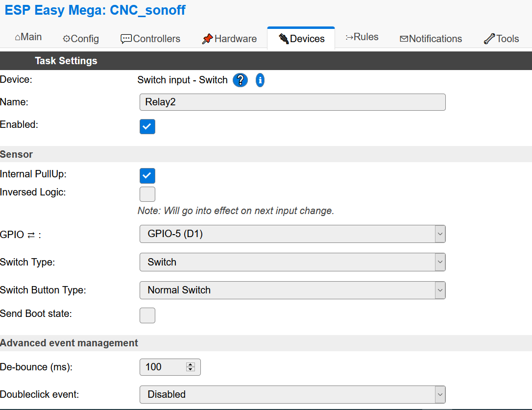Open the blue info icon beside Switch

(260, 80)
